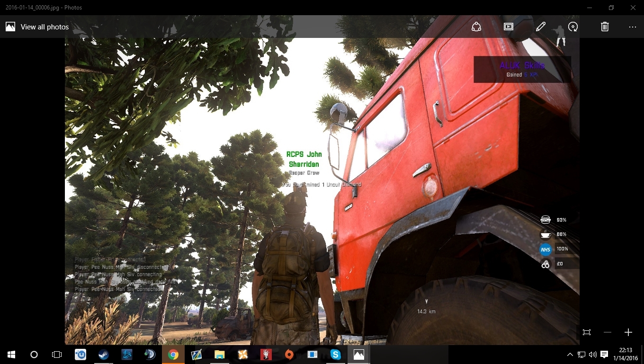Viewport: 644px width, 364px height.
Task: Click the displayed game screenshot image
Action: tap(322, 191)
